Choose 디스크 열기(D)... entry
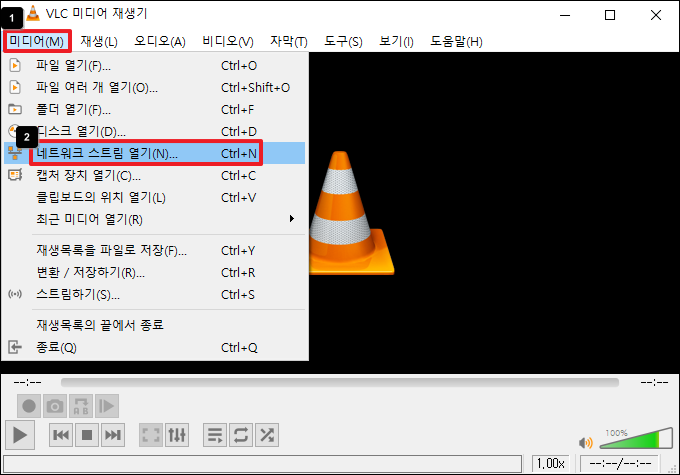The image size is (680, 475). coord(154,131)
